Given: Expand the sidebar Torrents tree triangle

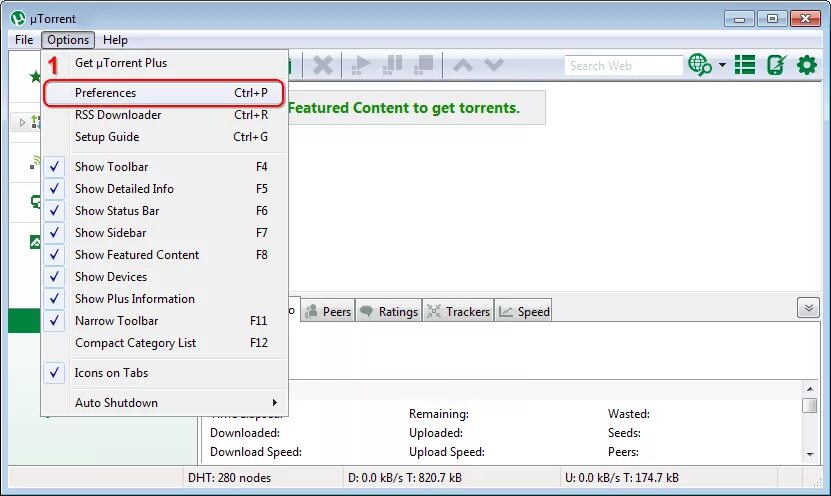Looking at the screenshot, I should coord(22,122).
